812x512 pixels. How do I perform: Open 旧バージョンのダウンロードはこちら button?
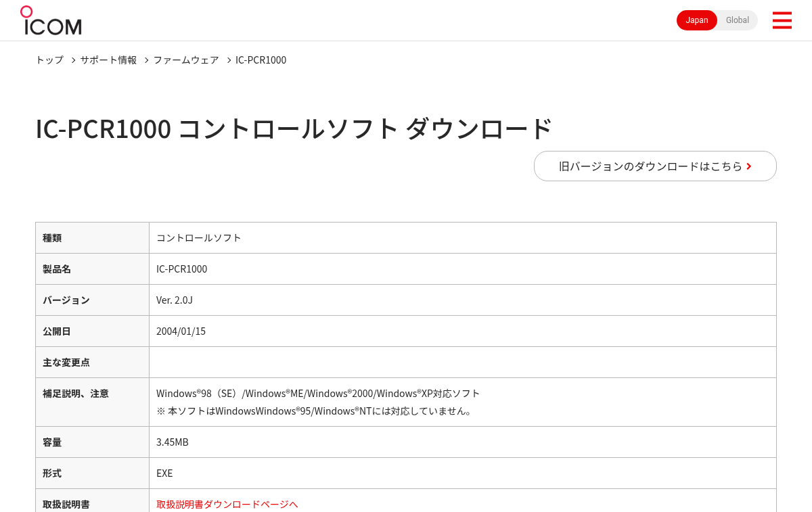tap(655, 166)
